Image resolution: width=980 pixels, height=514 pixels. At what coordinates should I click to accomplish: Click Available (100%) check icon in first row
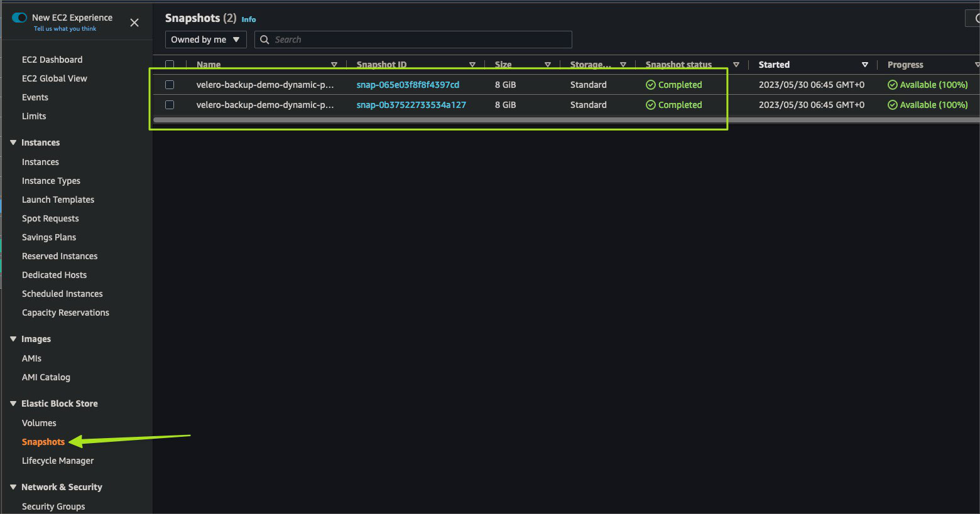pyautogui.click(x=893, y=85)
